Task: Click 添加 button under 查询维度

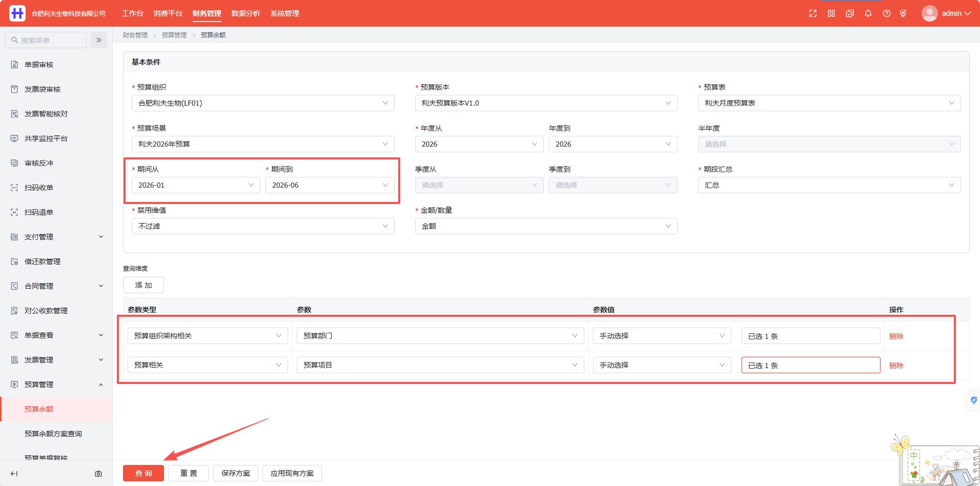Action: (144, 285)
